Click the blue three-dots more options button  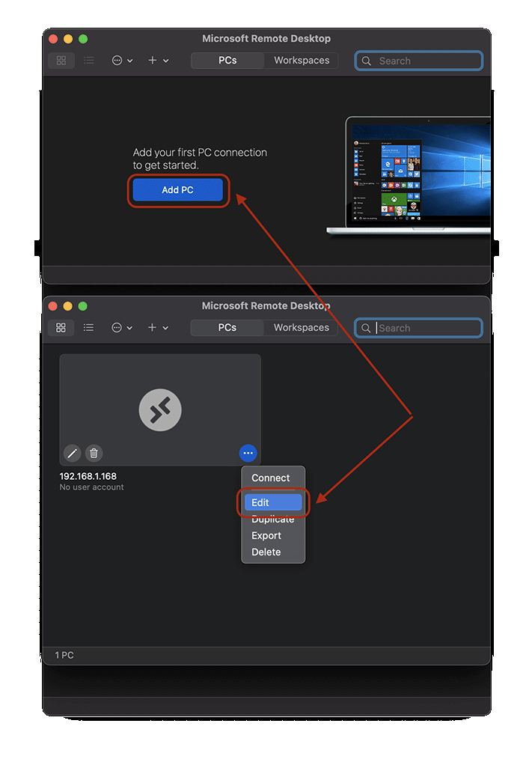(x=248, y=453)
